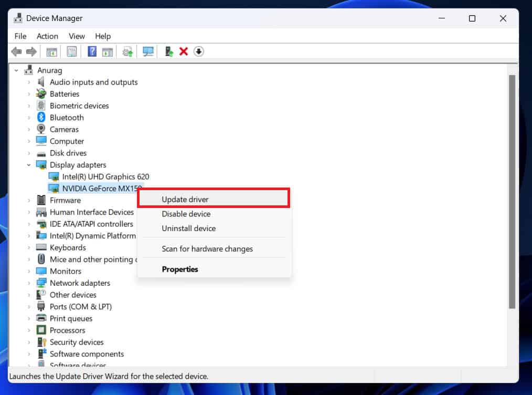This screenshot has height=395, width=532.
Task: Click the Mice and other pointing devices icon
Action: pyautogui.click(x=41, y=259)
